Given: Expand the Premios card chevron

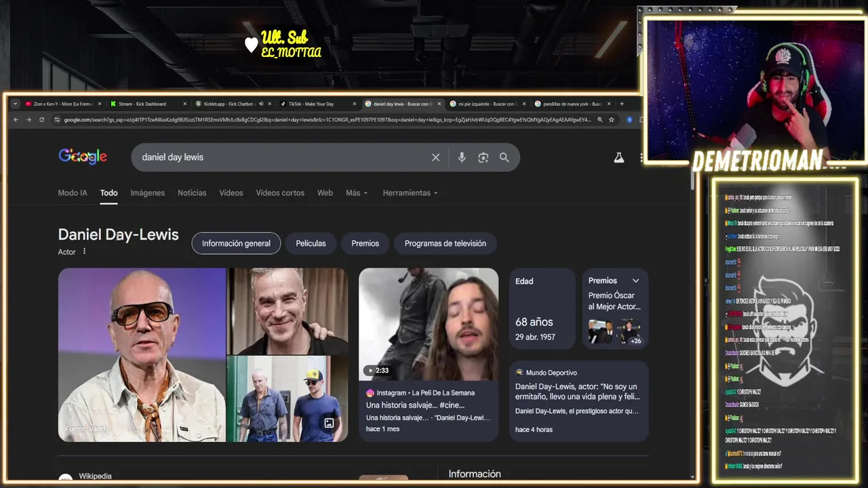Looking at the screenshot, I should [x=635, y=281].
